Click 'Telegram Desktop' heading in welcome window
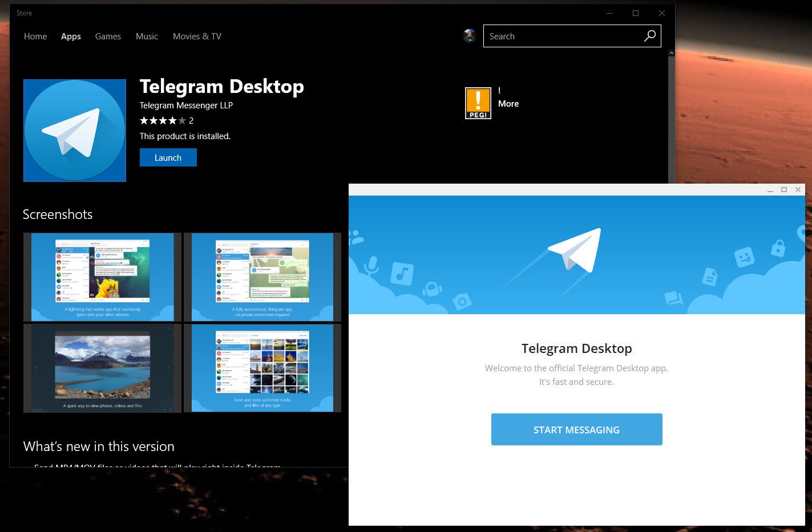Screen dimensions: 812x532 pos(576,348)
